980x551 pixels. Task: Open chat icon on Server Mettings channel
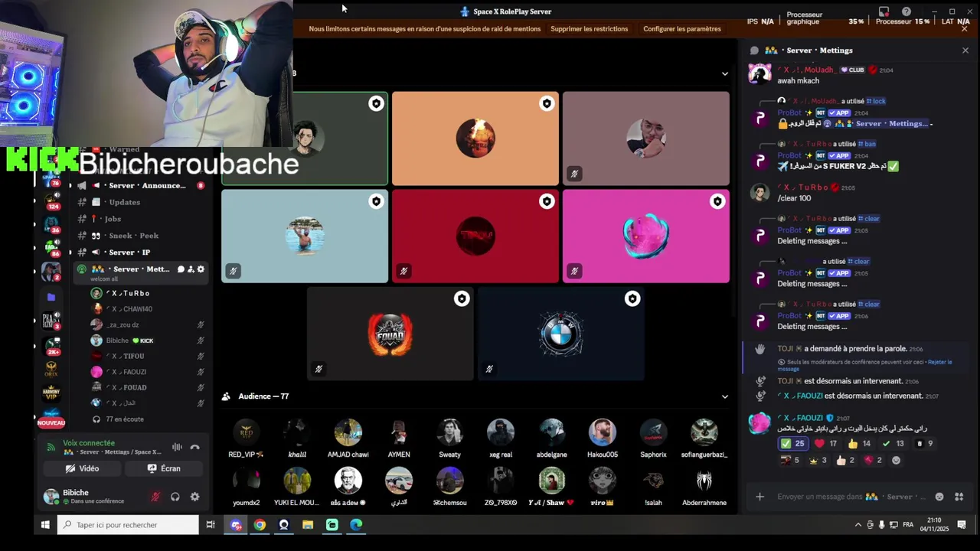click(x=181, y=269)
